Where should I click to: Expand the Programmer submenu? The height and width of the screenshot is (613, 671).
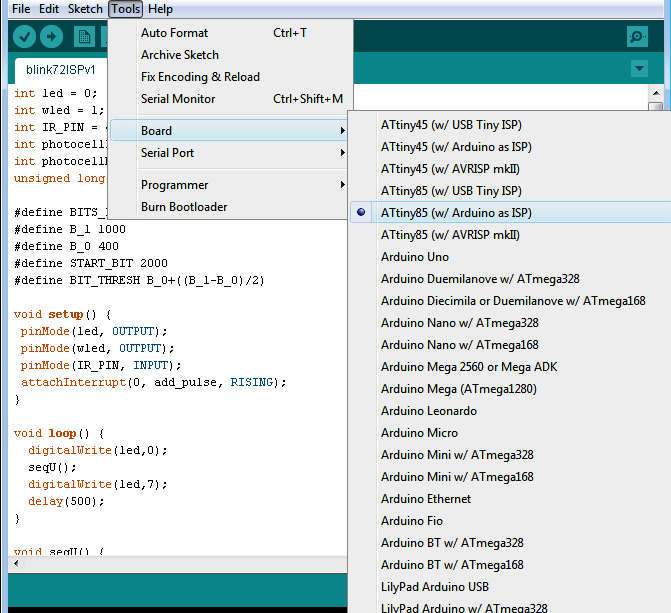pos(230,185)
